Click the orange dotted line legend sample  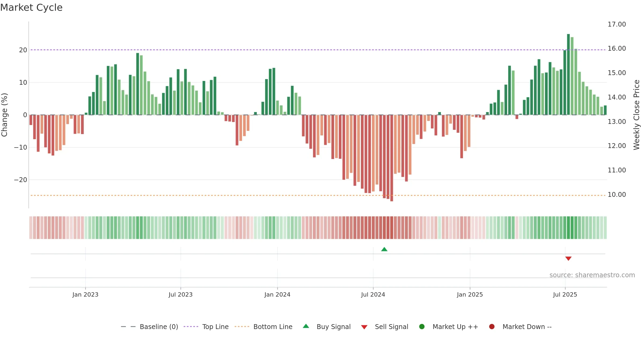click(x=242, y=327)
